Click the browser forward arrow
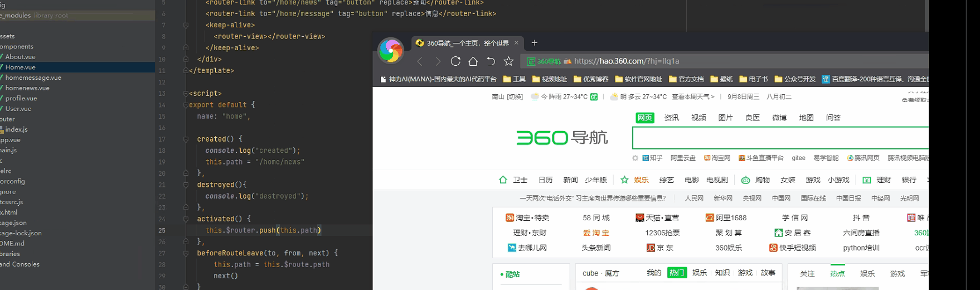Image resolution: width=980 pixels, height=290 pixels. (438, 61)
